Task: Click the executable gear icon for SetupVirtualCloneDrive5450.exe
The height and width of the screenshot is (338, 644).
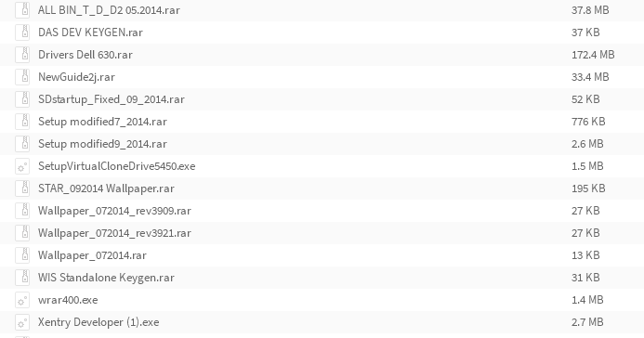Action: [x=22, y=166]
